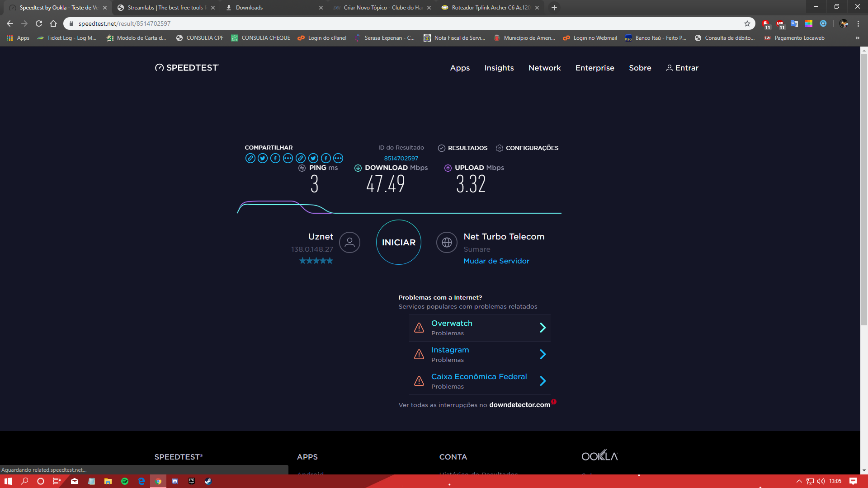Switch to Criar Novo Tópico tab
The height and width of the screenshot is (488, 868).
click(382, 8)
